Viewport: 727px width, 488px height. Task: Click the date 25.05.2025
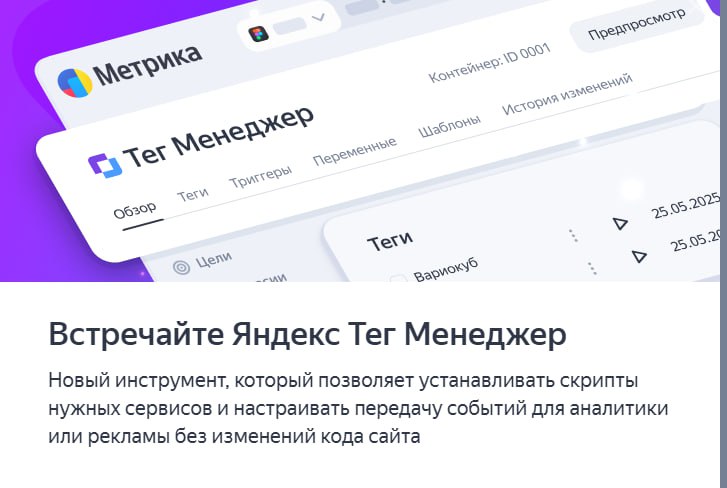pyautogui.click(x=686, y=205)
